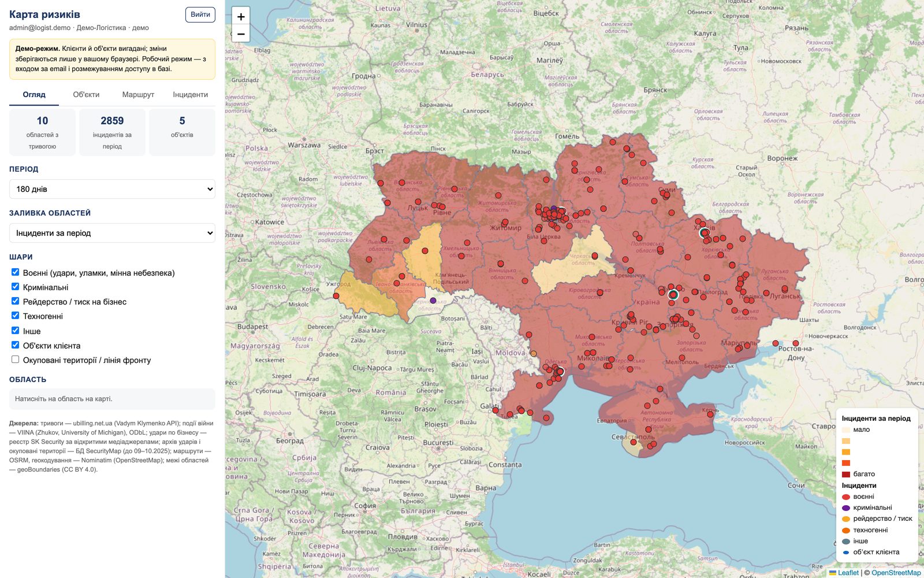Click the incident marker near Rostov-on-Don
This screenshot has height=578, width=924.
pyautogui.click(x=796, y=343)
